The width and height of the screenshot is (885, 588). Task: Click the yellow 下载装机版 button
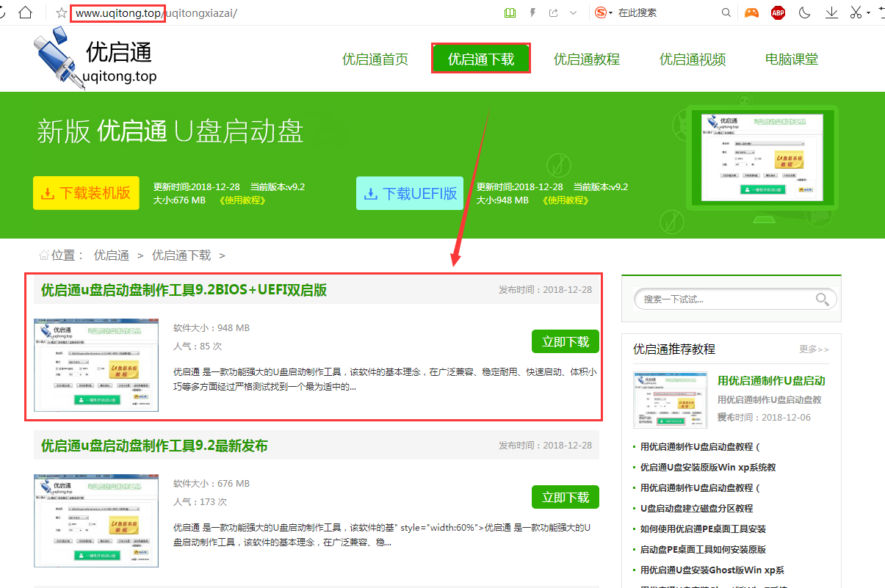tap(86, 193)
